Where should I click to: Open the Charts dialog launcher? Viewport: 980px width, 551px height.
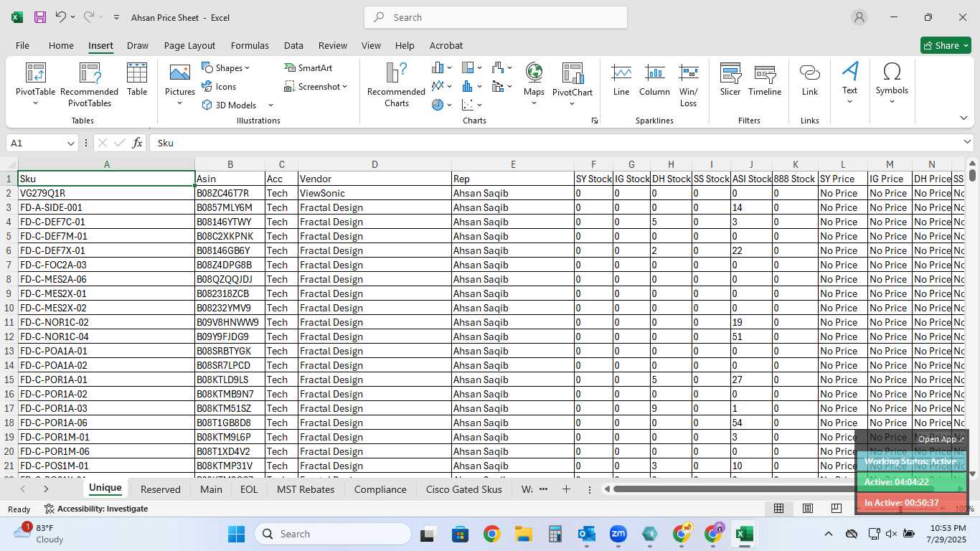pyautogui.click(x=594, y=121)
